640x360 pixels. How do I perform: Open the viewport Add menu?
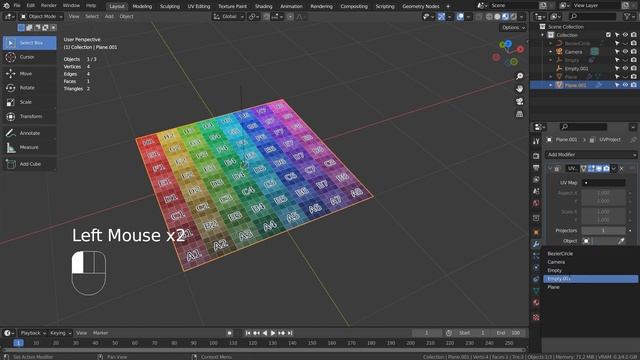109,16
